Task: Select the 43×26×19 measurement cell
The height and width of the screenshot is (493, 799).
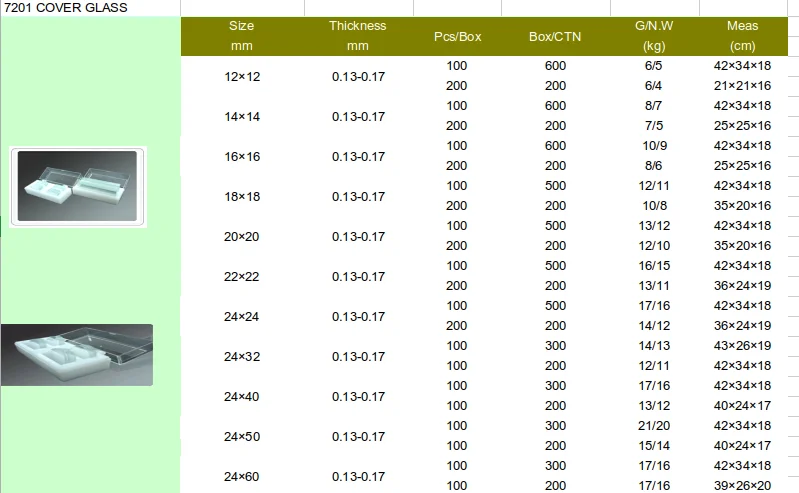Action: 742,346
